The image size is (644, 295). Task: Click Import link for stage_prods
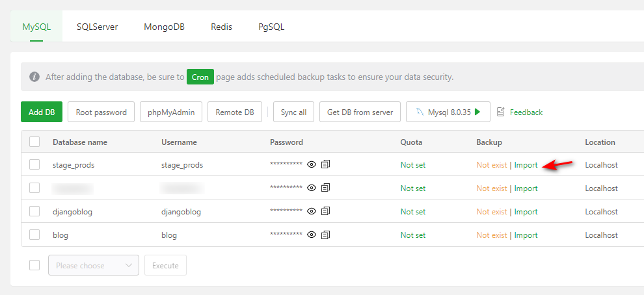526,165
